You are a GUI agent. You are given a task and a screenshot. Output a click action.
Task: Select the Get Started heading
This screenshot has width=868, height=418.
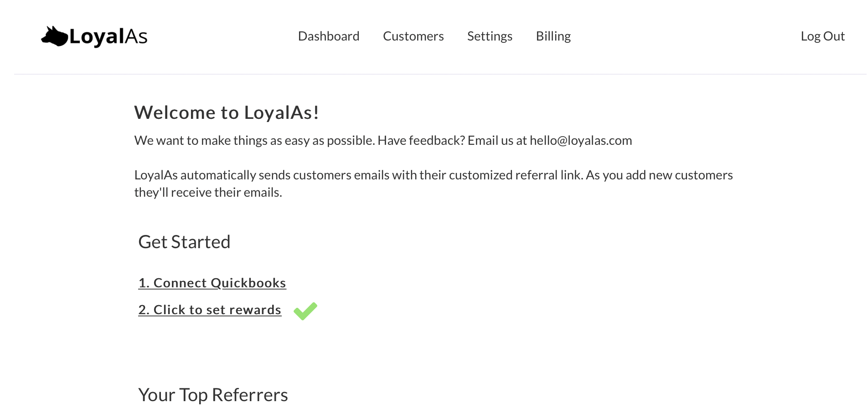[184, 242]
